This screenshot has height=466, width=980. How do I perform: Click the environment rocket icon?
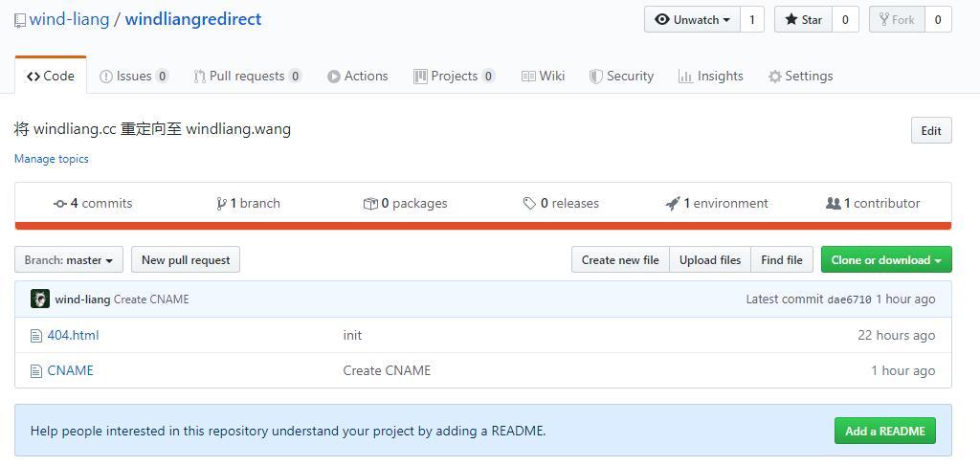tap(673, 204)
